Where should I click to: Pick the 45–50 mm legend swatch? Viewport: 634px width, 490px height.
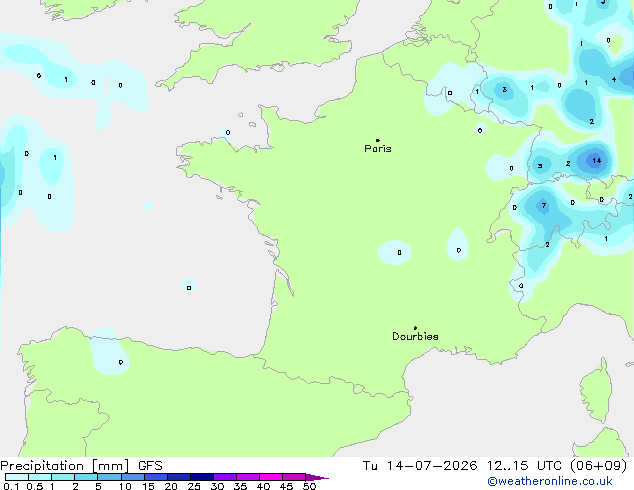[x=294, y=477]
